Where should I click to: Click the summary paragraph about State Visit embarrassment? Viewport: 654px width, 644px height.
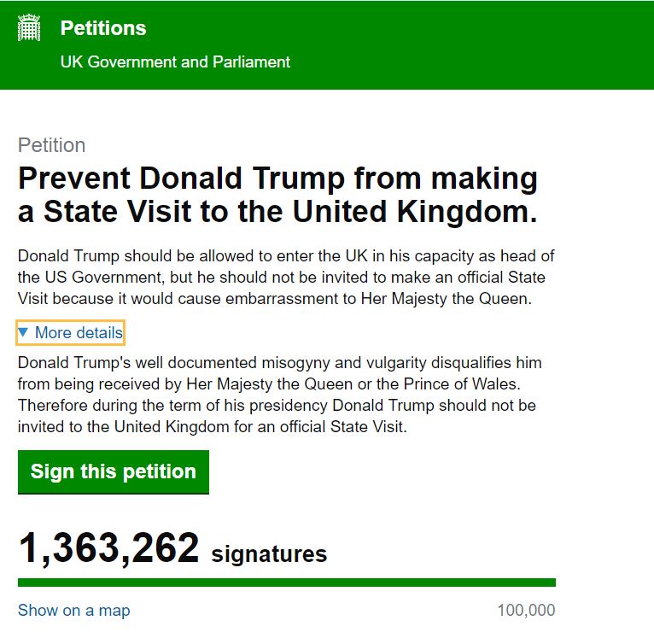pos(282,278)
